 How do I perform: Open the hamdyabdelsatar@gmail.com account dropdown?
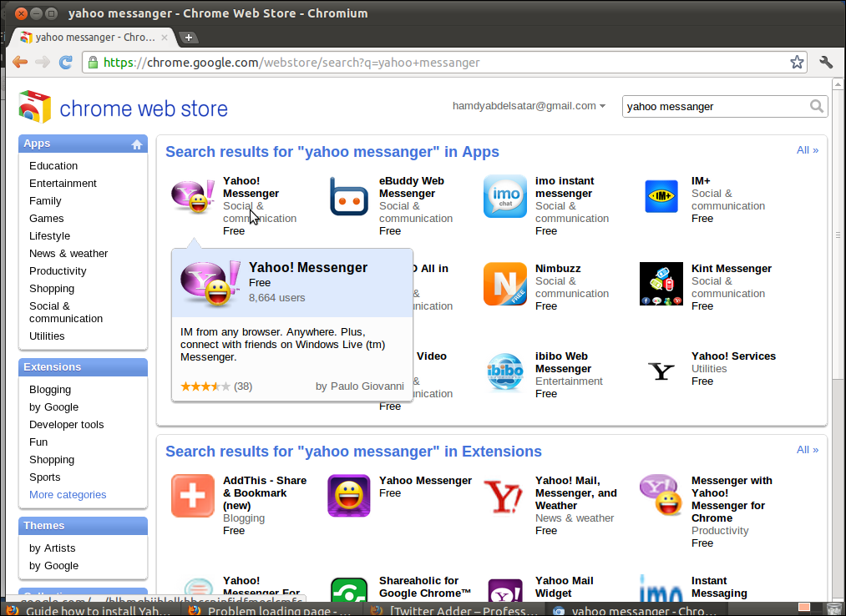(529, 106)
